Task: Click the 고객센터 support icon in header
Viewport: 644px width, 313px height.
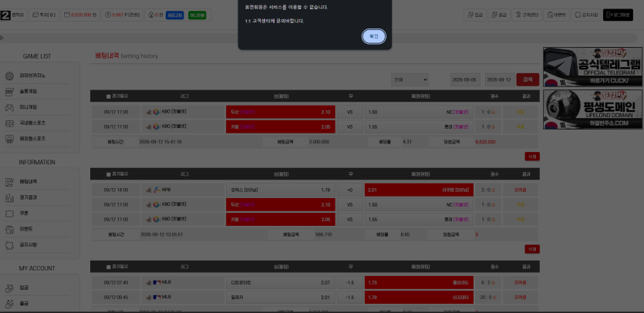Action: [x=518, y=15]
